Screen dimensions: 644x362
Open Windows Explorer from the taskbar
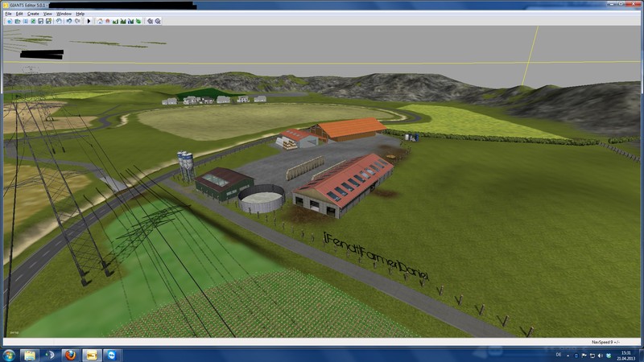[30, 355]
